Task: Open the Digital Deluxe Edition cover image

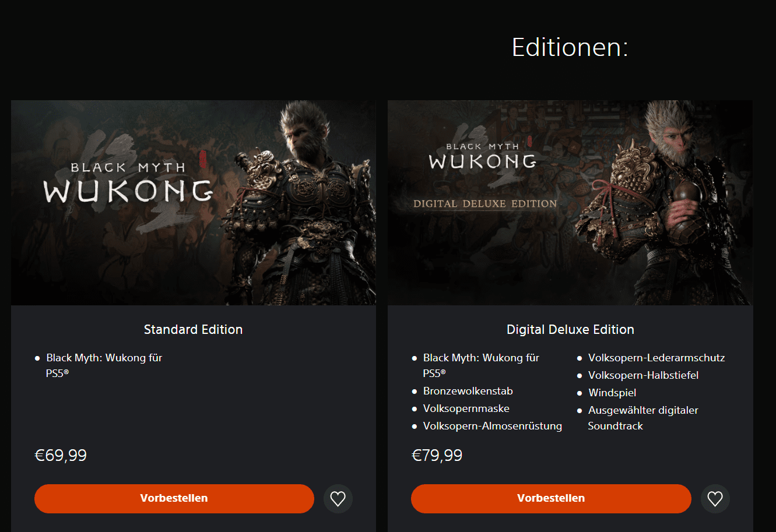Action: point(570,203)
